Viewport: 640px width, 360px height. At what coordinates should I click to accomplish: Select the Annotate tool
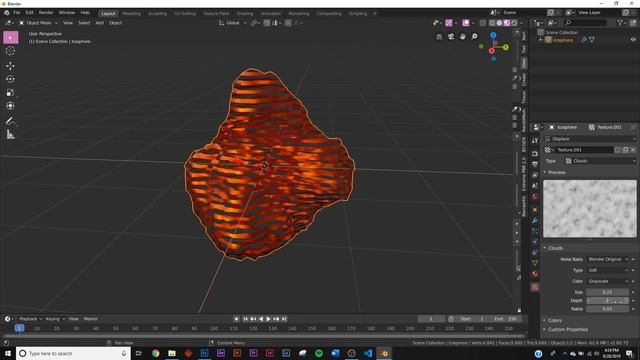pyautogui.click(x=11, y=121)
